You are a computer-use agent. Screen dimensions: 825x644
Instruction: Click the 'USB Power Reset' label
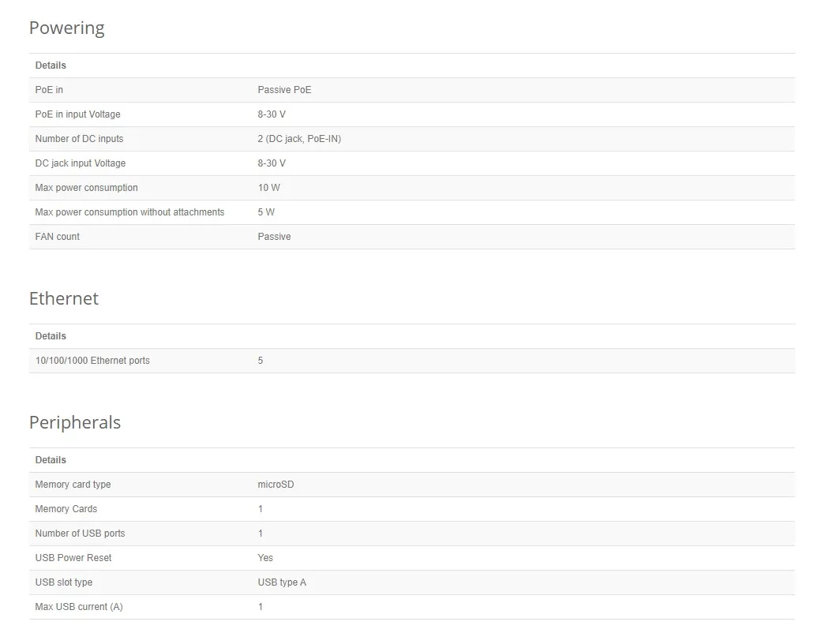(x=73, y=558)
